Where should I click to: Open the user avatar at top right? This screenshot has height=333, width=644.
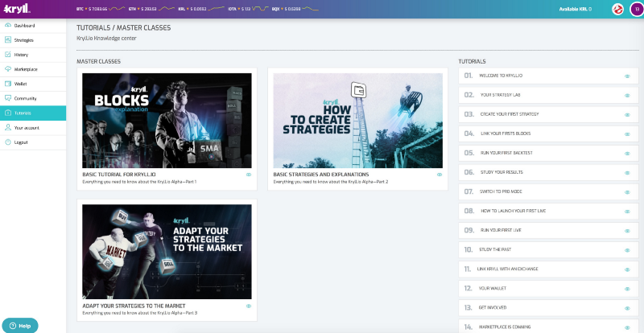click(x=637, y=9)
